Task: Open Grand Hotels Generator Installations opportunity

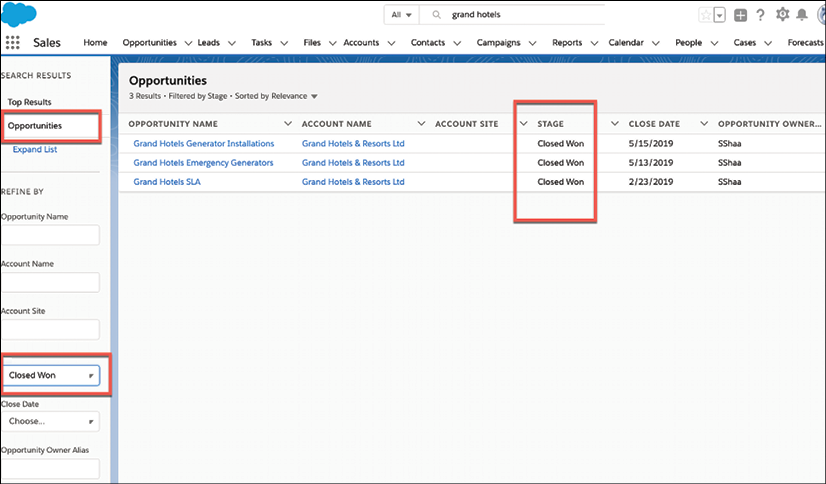Action: click(204, 144)
